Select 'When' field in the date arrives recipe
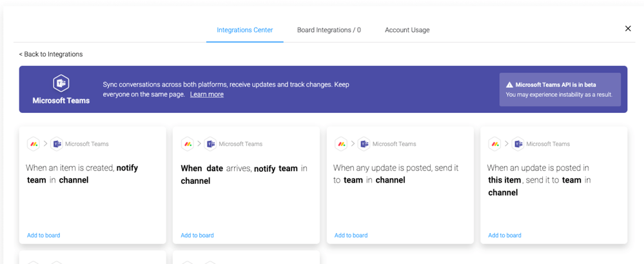 [x=191, y=168]
